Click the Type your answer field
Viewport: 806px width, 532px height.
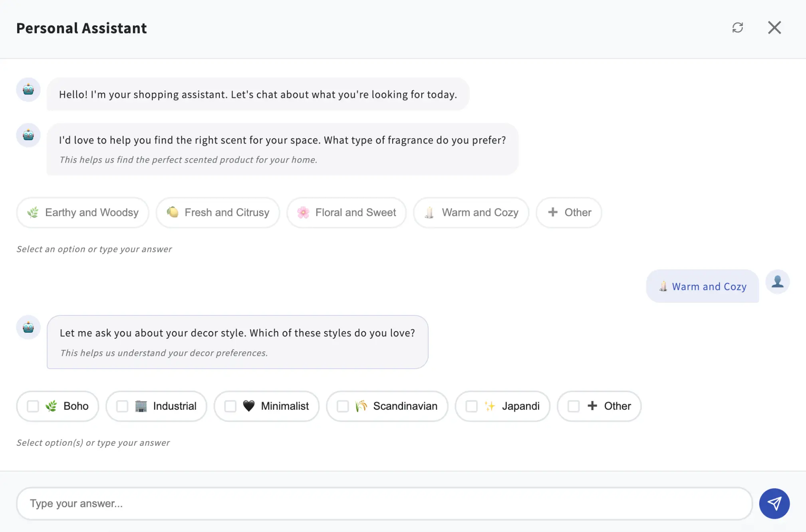coord(384,503)
